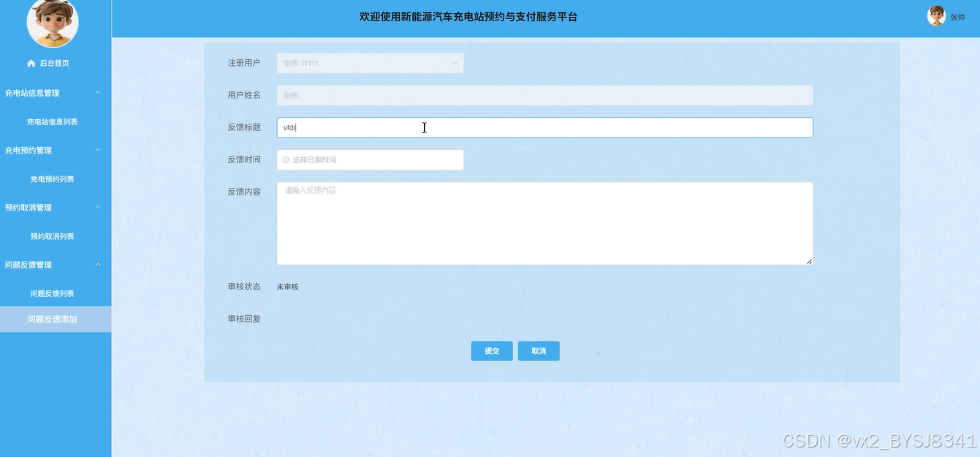Collapse the 问题反馈管理 menu chevron

98,265
